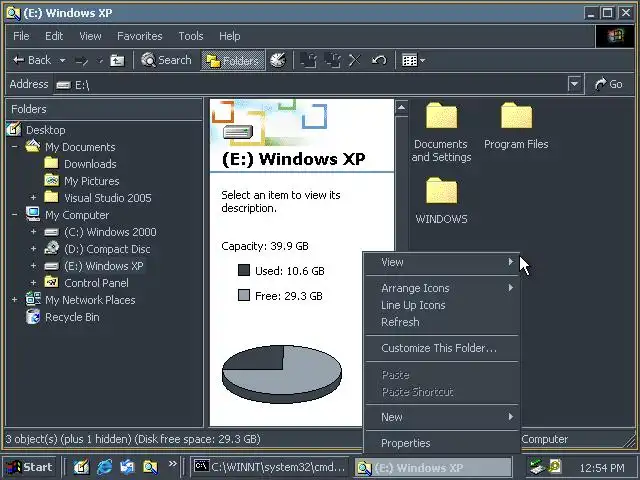640x480 pixels.
Task: Expand the Address bar dropdown arrow
Action: 574,84
